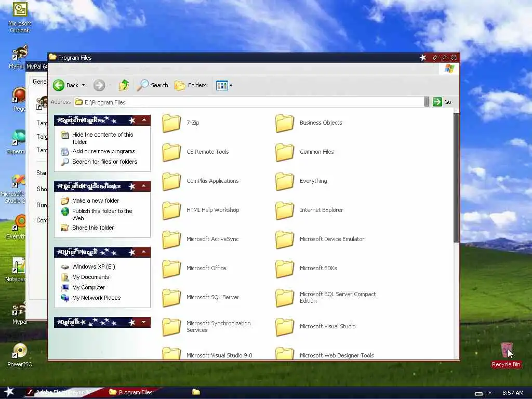
Task: Click the 8:57 AM clock
Action: (x=513, y=393)
